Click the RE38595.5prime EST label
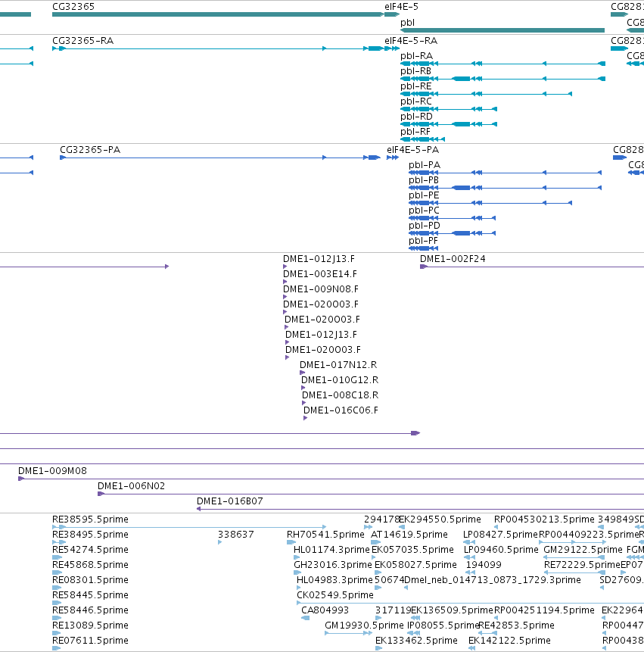The height and width of the screenshot is (652, 644). click(x=90, y=519)
